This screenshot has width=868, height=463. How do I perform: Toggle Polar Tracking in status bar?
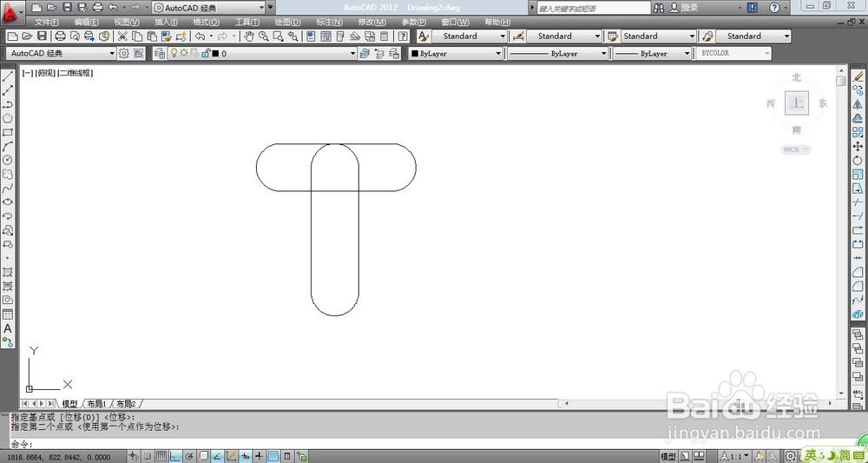point(189,456)
